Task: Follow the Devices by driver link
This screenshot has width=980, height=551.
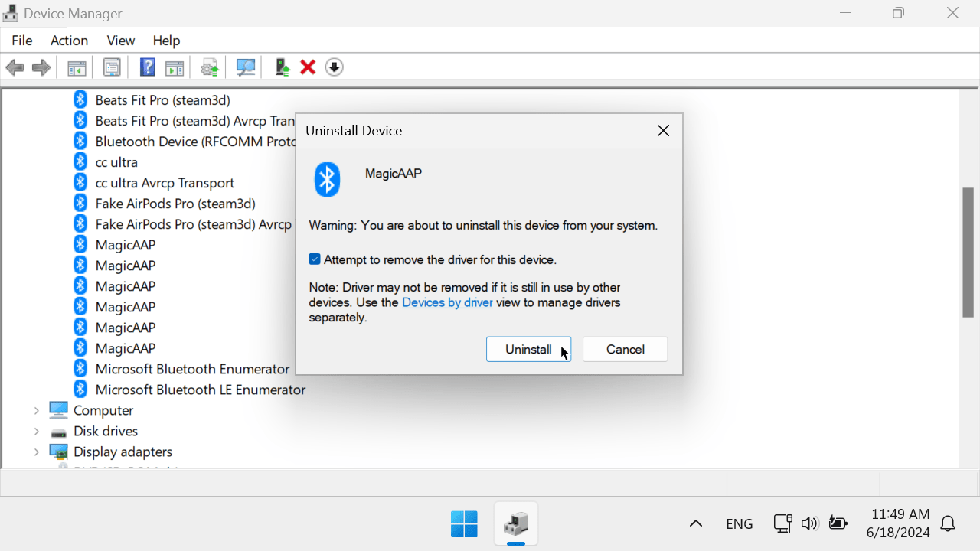Action: click(447, 302)
